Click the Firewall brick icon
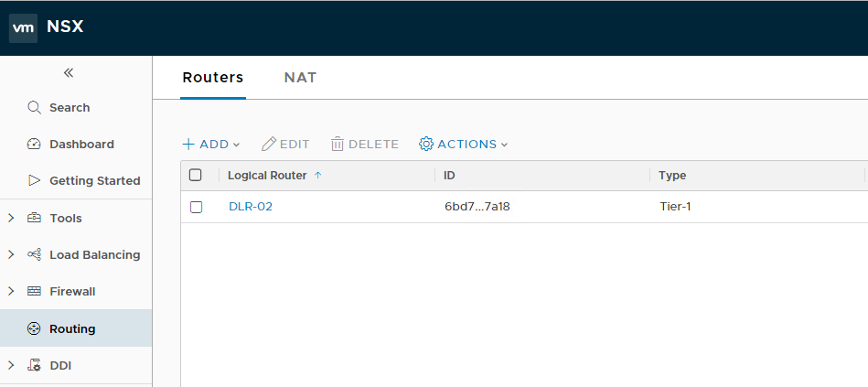Viewport: 868px width, 387px height. 35,291
